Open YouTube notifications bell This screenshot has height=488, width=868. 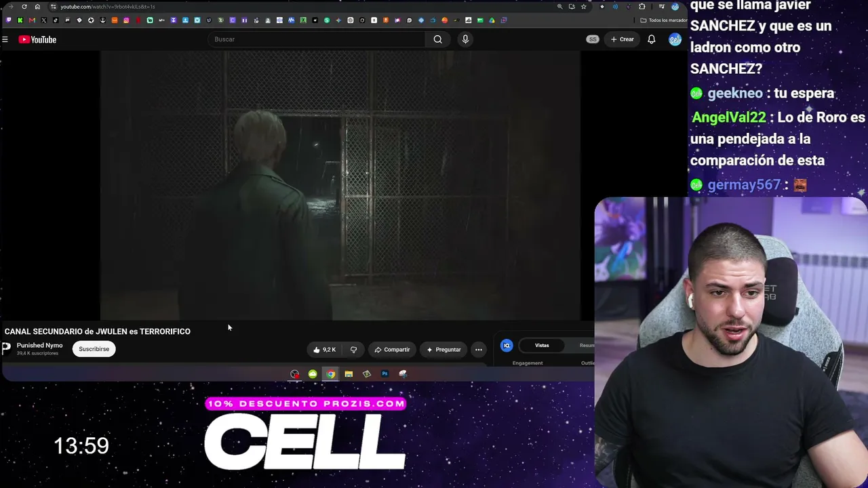pyautogui.click(x=651, y=39)
